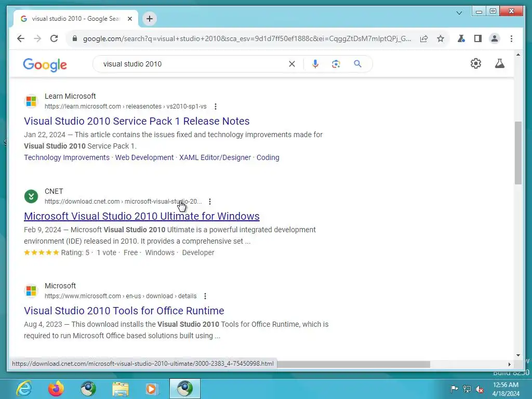Start a voice search with the microphone
Image resolution: width=532 pixels, height=399 pixels.
pyautogui.click(x=315, y=64)
